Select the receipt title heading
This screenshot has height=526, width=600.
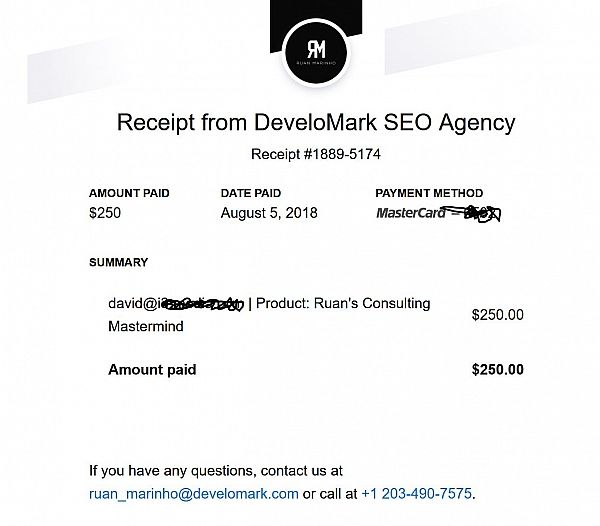(315, 123)
